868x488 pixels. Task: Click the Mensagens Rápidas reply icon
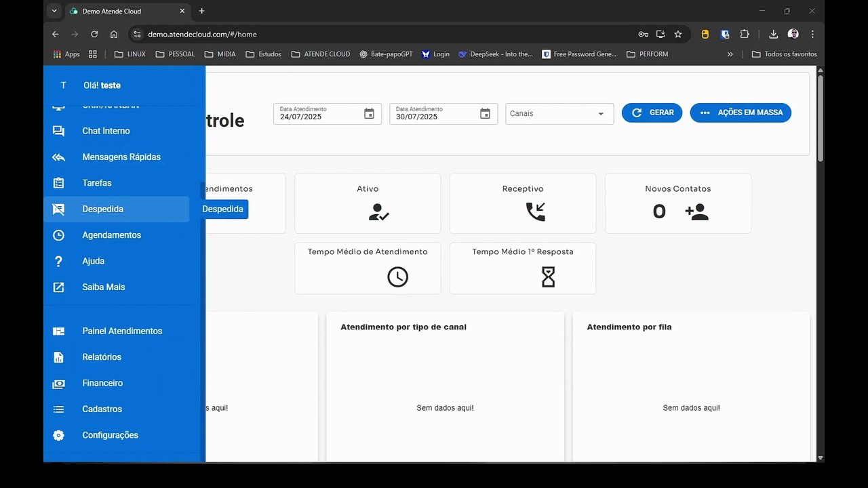click(x=59, y=157)
